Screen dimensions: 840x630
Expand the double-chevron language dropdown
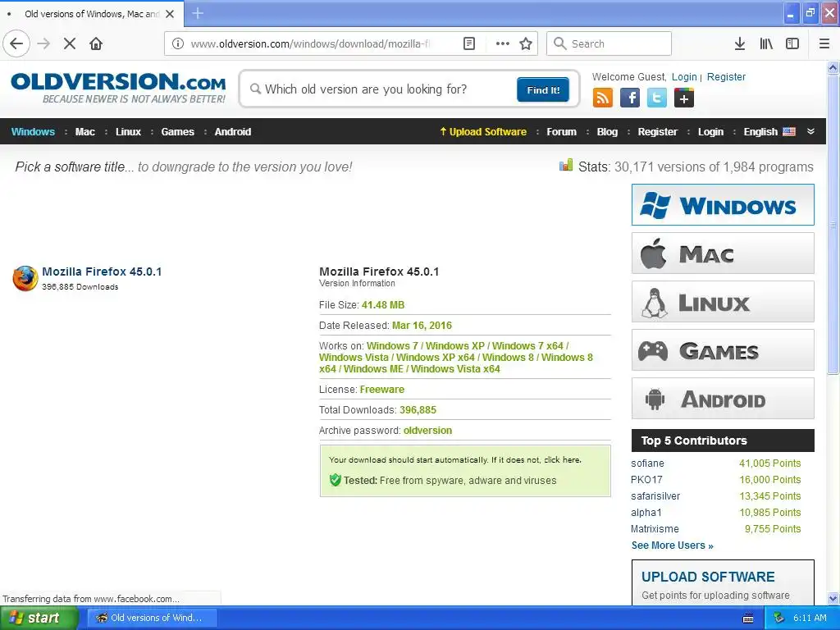810,132
